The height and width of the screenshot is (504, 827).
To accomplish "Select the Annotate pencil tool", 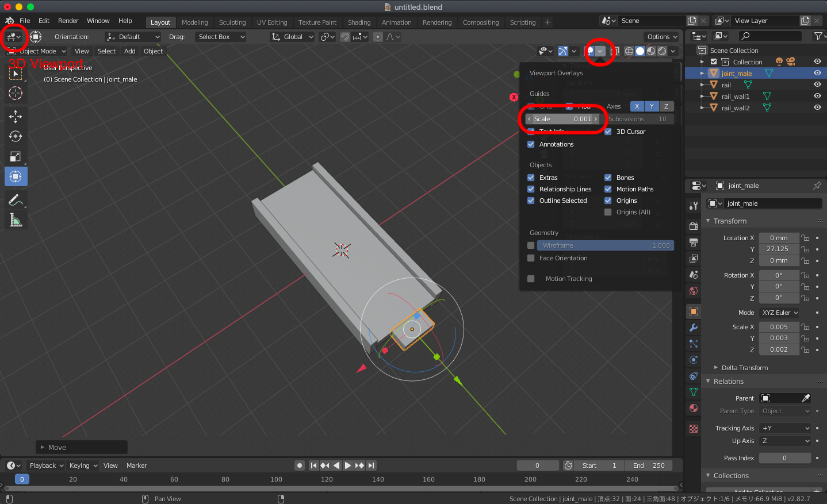I will [16, 200].
